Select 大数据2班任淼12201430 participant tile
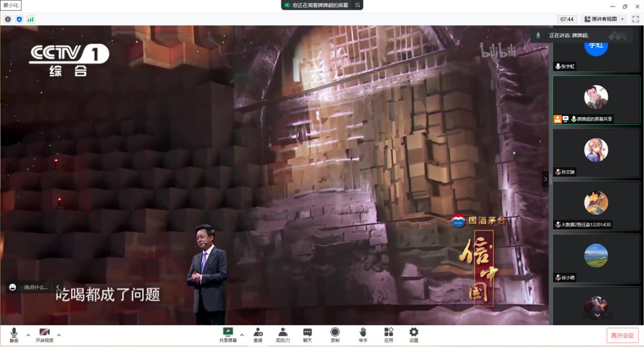Image resolution: width=644 pixels, height=347 pixels. pos(596,205)
